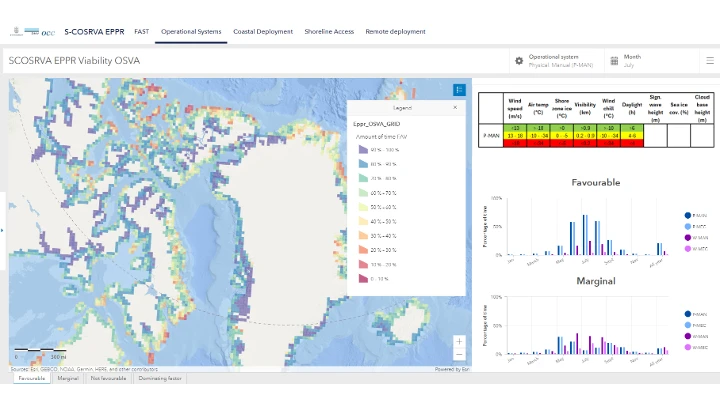The width and height of the screenshot is (720, 405).
Task: Close the Legend panel
Action: (x=455, y=107)
